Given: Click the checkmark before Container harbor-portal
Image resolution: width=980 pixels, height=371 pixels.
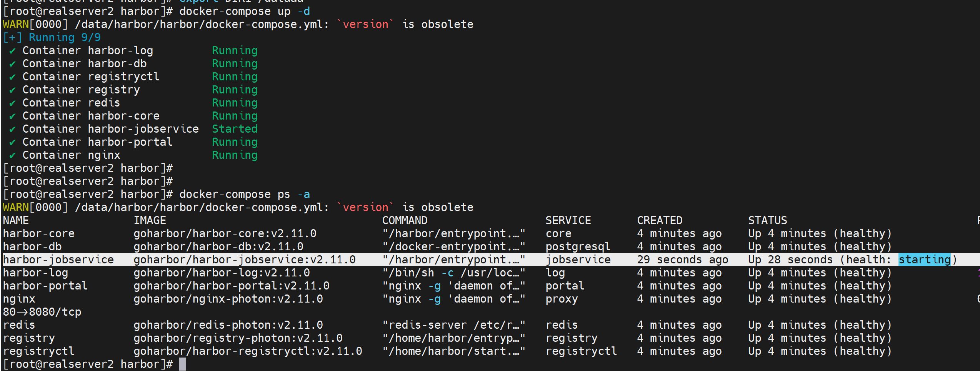Looking at the screenshot, I should click(x=13, y=143).
